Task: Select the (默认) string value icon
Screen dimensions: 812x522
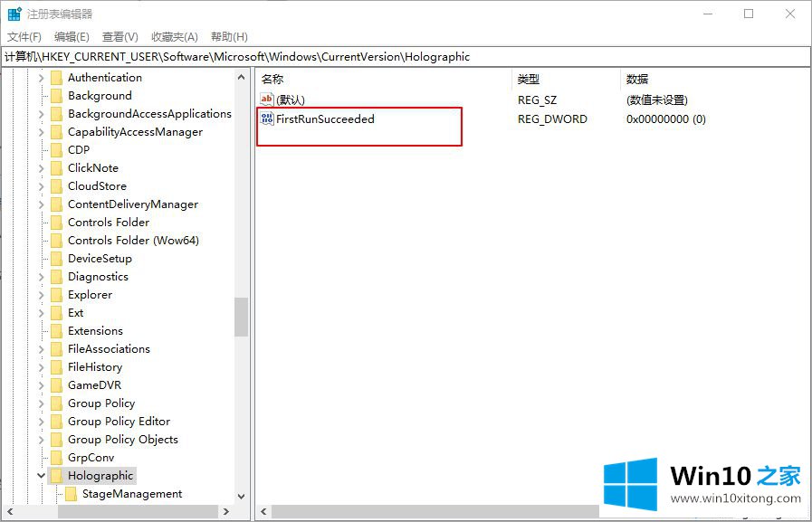Action: 267,100
